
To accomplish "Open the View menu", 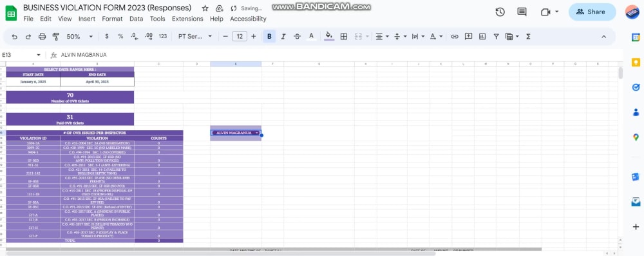I will click(65, 19).
